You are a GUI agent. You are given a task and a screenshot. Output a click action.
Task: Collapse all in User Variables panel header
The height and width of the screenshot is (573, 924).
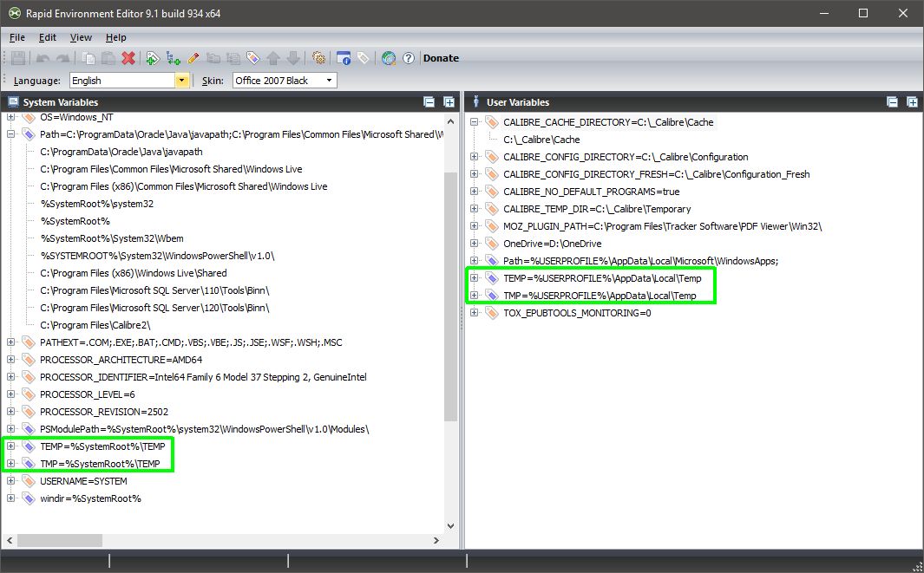[892, 102]
